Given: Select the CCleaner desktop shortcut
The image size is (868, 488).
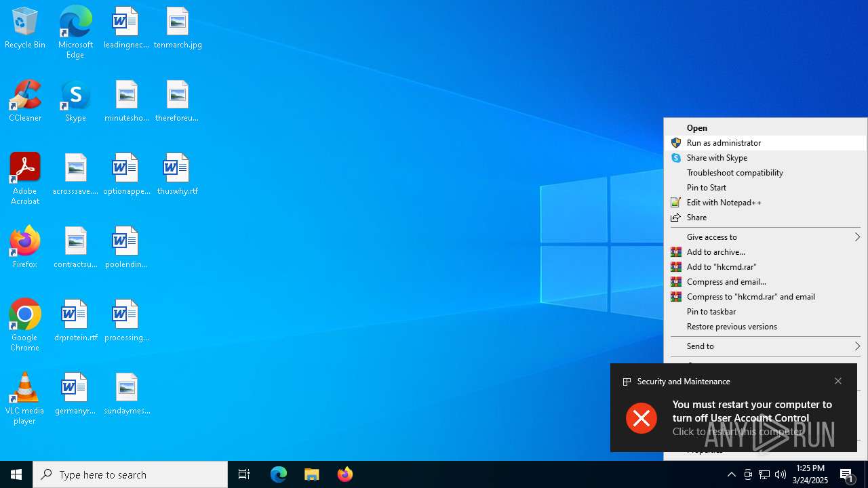Looking at the screenshot, I should (x=25, y=102).
